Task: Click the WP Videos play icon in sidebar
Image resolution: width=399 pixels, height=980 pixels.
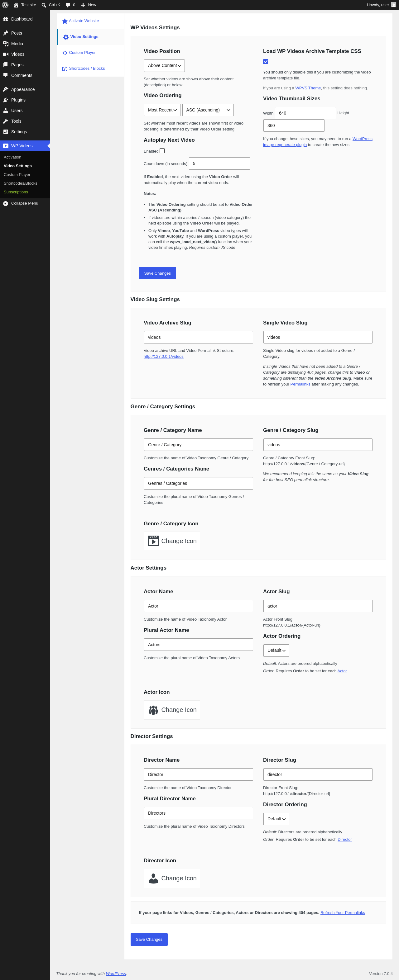Action: (6, 146)
